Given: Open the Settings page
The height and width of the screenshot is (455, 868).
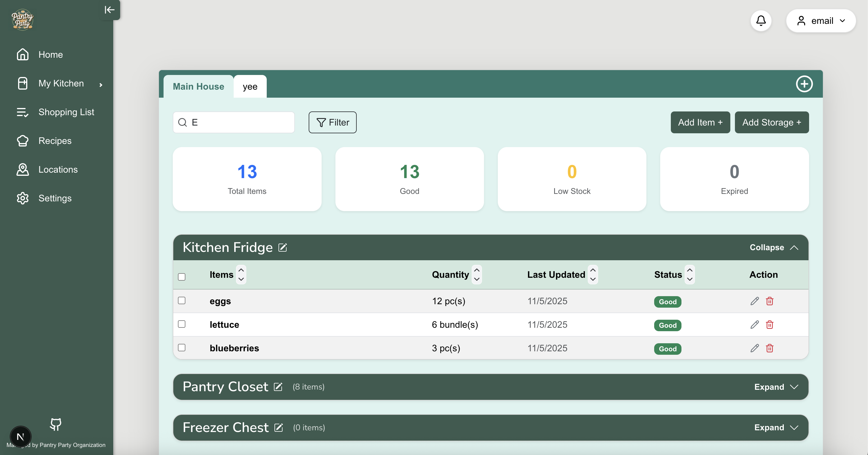Looking at the screenshot, I should [x=44, y=198].
